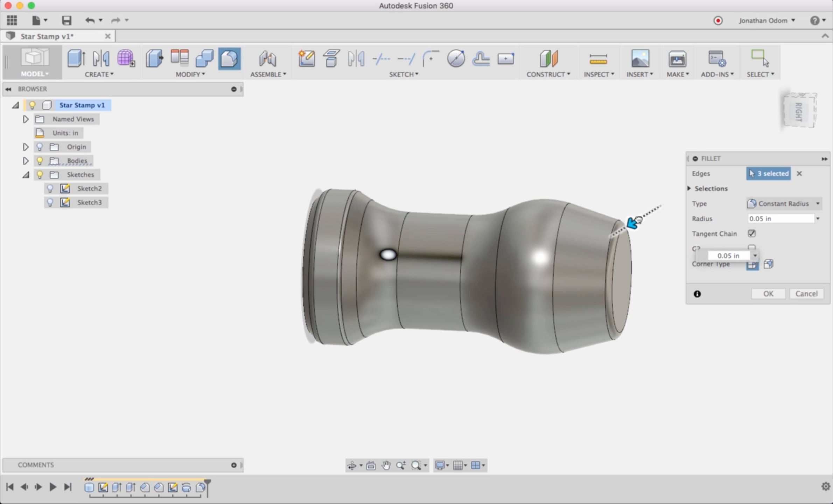Click the Measure icon under Inspect
The image size is (833, 504).
coord(598,58)
